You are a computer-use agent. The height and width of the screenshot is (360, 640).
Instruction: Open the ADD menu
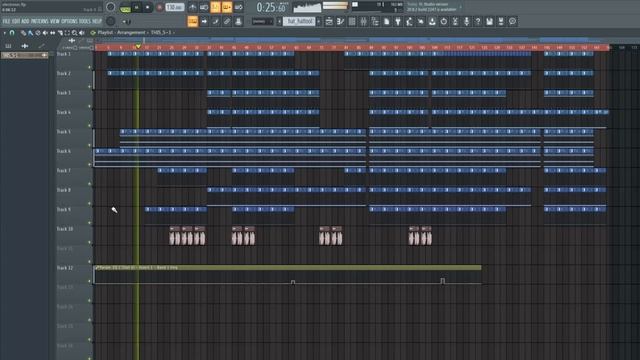pos(25,21)
